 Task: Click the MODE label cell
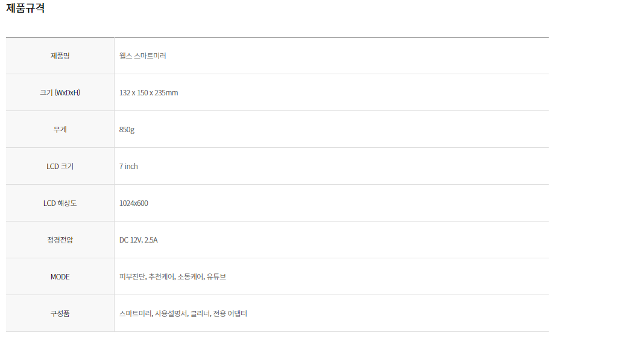pos(60,277)
